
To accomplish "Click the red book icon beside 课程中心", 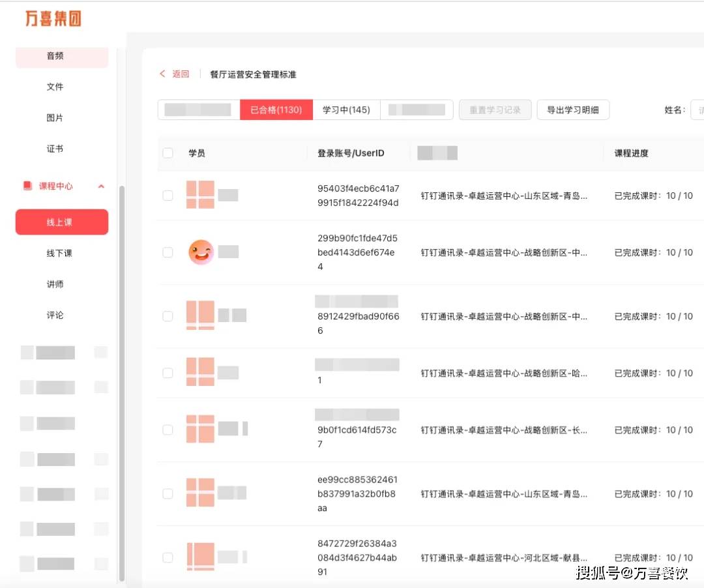I will coord(27,186).
